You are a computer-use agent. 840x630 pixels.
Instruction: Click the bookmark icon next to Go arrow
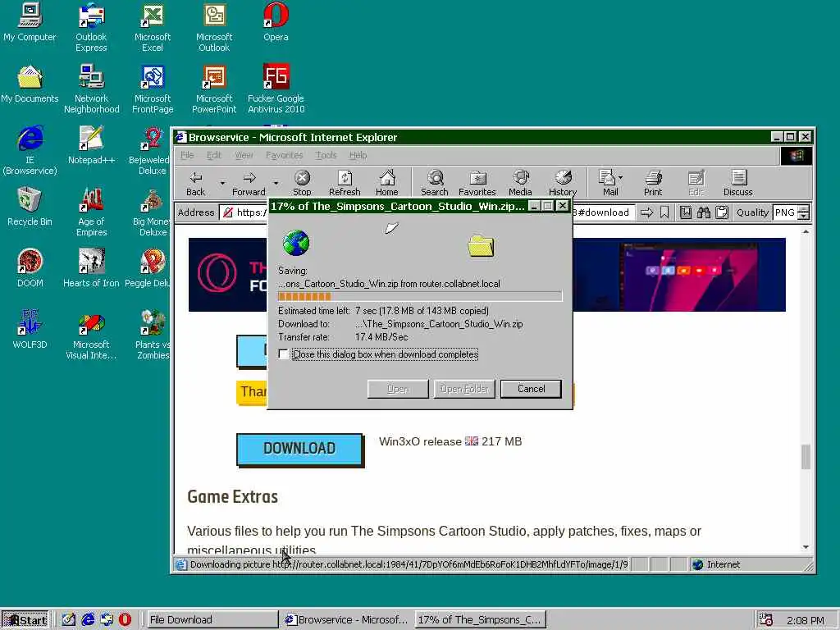664,212
